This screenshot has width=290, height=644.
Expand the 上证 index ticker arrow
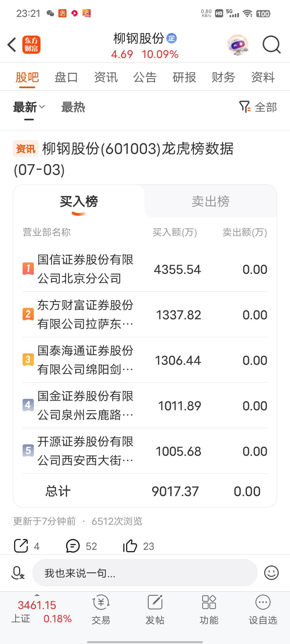tap(37, 595)
